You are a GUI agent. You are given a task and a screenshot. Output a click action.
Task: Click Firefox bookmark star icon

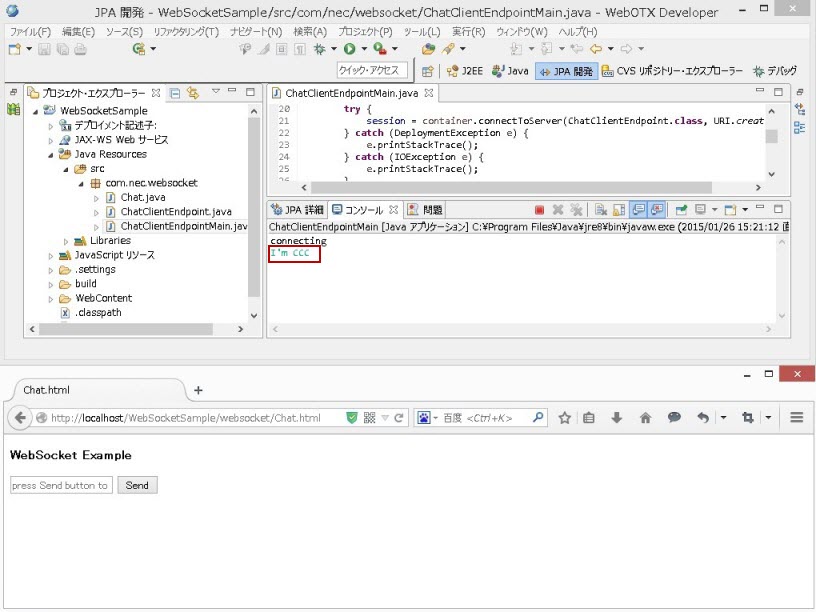click(564, 418)
